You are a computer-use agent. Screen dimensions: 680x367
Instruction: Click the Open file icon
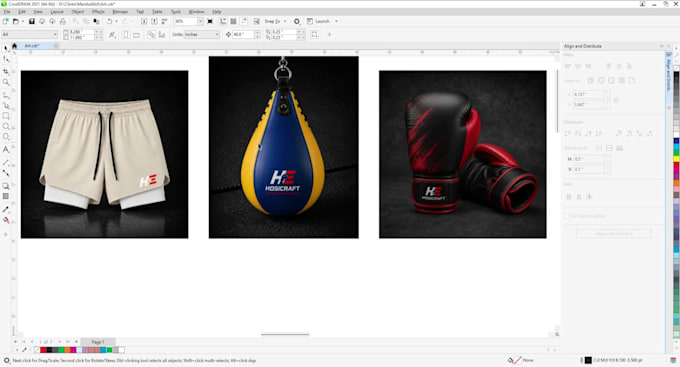point(16,21)
